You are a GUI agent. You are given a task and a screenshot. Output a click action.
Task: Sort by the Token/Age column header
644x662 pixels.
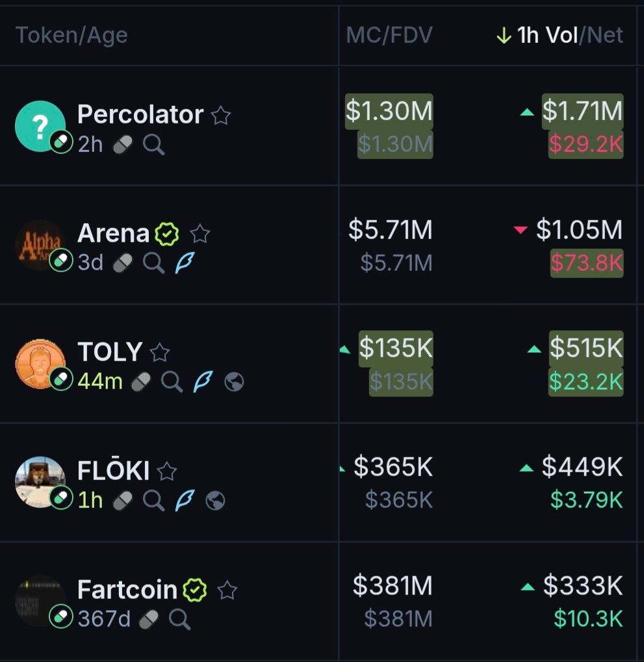pyautogui.click(x=71, y=36)
